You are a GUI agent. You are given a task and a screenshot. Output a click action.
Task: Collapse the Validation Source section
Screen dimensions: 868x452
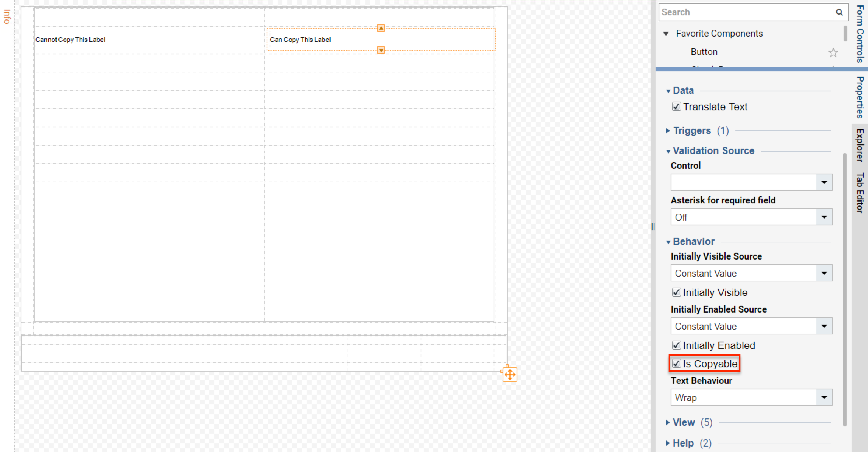tap(668, 151)
